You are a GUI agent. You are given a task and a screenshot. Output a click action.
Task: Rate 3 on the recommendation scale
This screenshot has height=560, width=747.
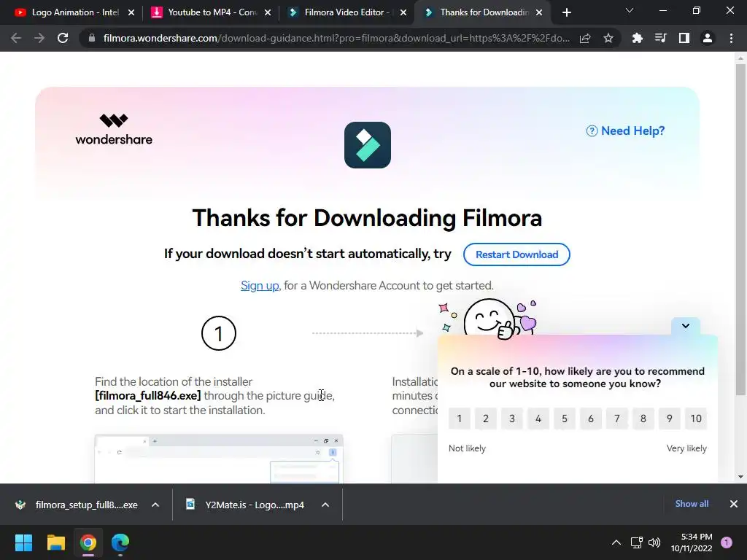point(511,419)
